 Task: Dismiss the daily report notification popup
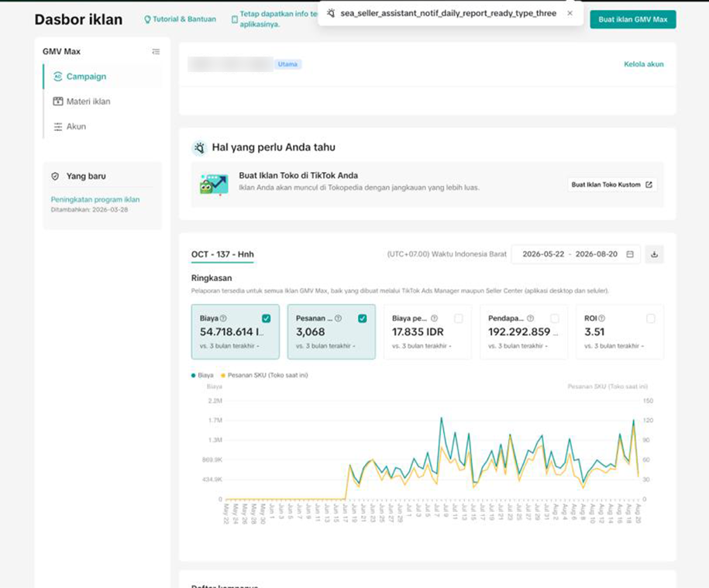point(570,13)
